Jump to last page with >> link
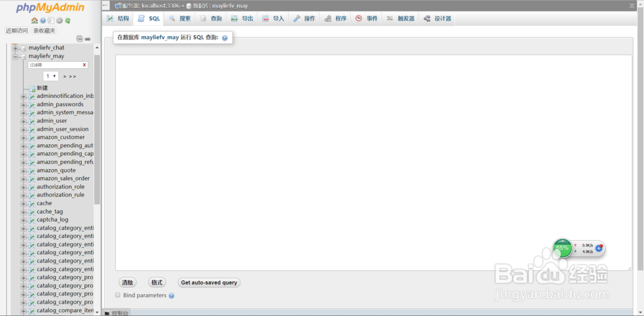The image size is (644, 316). pos(73,77)
